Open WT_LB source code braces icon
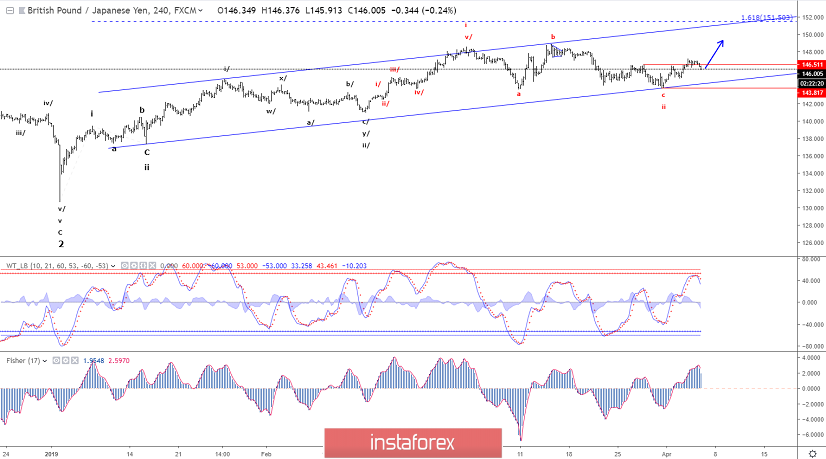Image resolution: width=826 pixels, height=459 pixels. pyautogui.click(x=143, y=266)
